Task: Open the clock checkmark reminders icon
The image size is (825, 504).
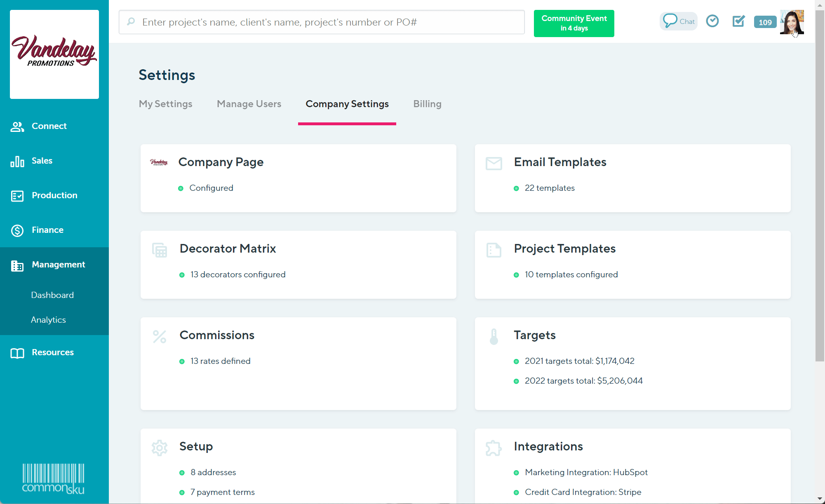Action: coord(712,21)
